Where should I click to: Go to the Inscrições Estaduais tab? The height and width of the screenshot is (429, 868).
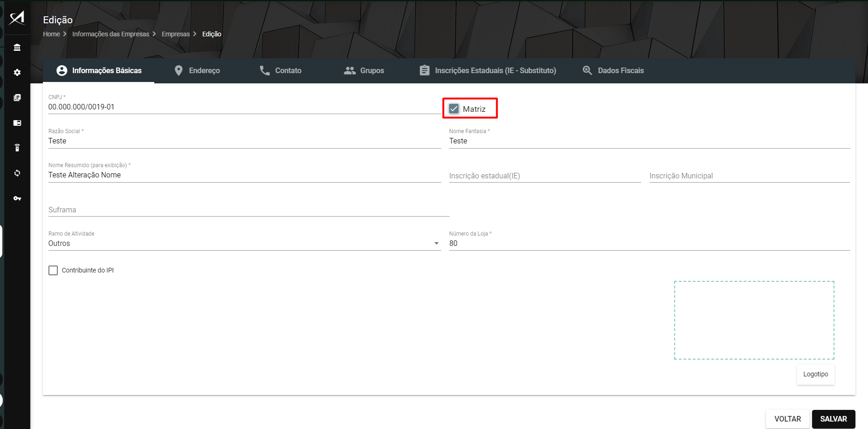click(x=488, y=71)
